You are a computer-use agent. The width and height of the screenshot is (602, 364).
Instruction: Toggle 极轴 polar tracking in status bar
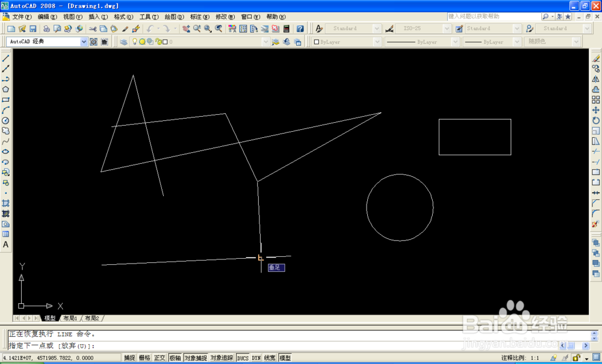point(175,358)
